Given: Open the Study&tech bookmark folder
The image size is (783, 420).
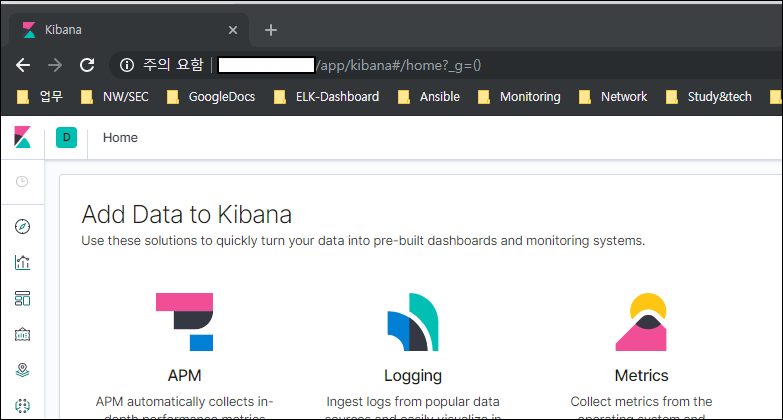Looking at the screenshot, I should [x=709, y=96].
